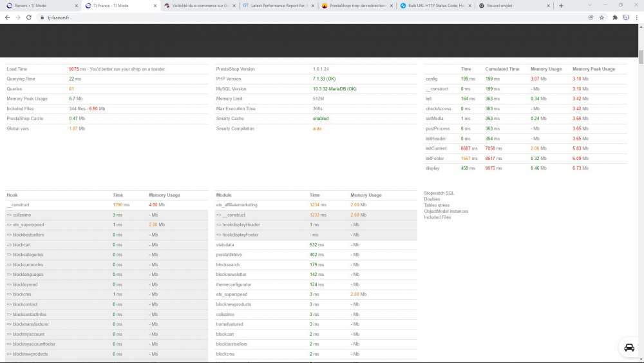Close the Visibilité du e-commerce tab
The height and width of the screenshot is (363, 644).
(x=234, y=6)
